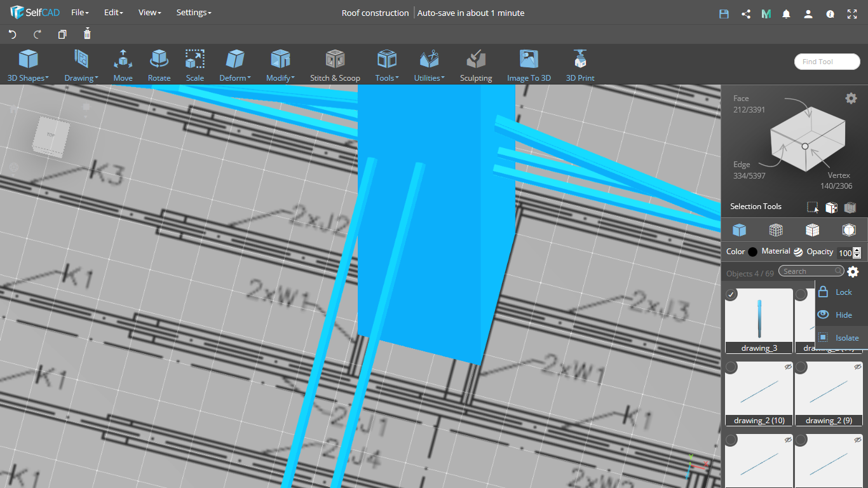Show hidden drawing_2 (9) via eye icon
This screenshot has width=868, height=488.
point(858,367)
